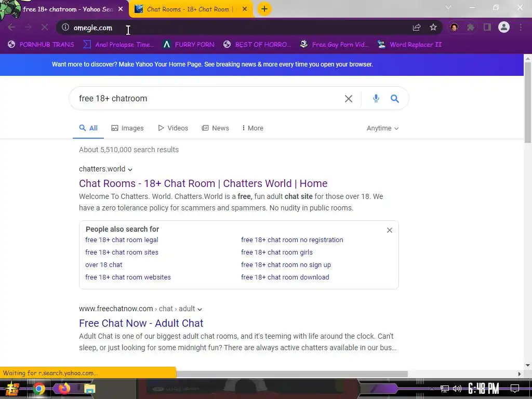Open the BEST OF HORRO... bookmark

pyautogui.click(x=257, y=45)
